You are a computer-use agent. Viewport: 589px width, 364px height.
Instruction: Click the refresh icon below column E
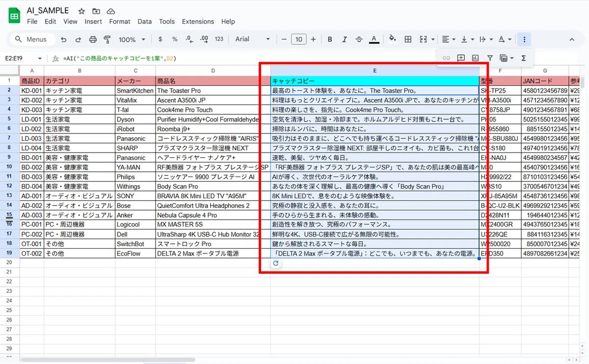[x=275, y=263]
